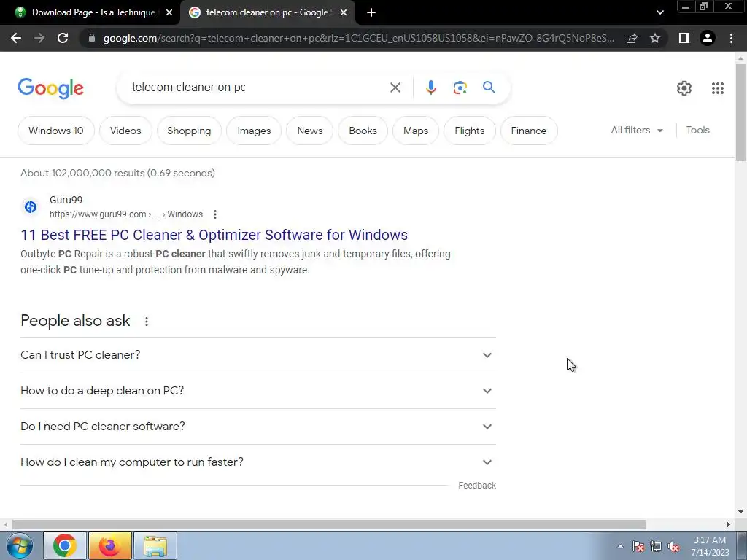The image size is (747, 560).
Task: Go back to the previous page
Action: (16, 38)
